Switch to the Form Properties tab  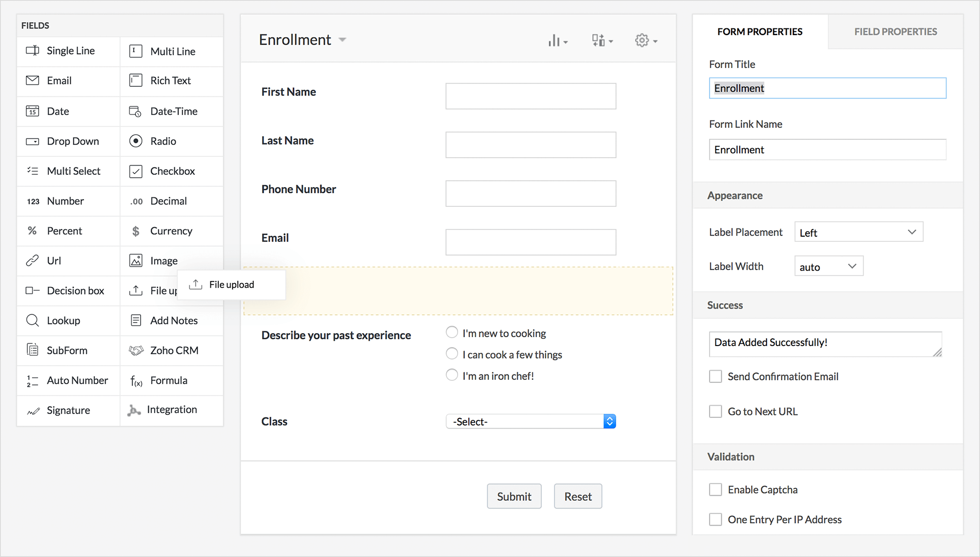coord(760,31)
